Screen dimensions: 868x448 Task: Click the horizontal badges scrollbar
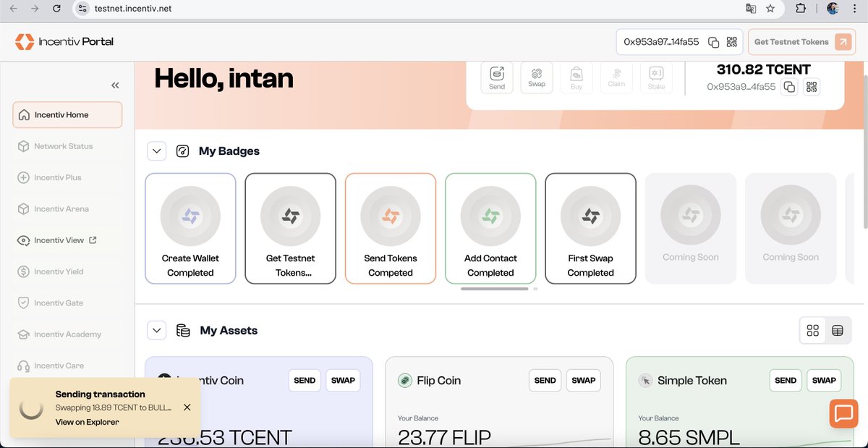pos(494,289)
